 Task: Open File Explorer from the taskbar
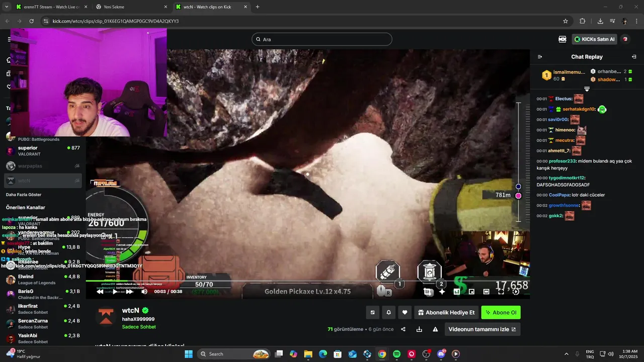308,354
